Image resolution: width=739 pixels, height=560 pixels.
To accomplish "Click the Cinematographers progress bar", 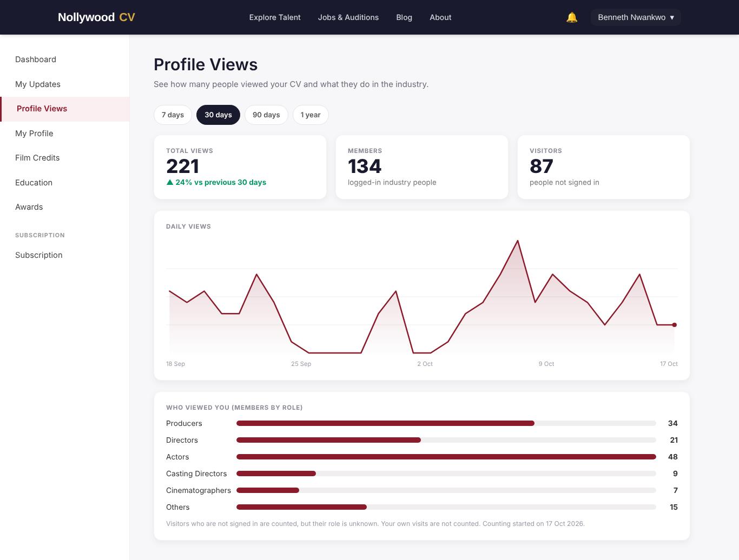I will tap(446, 490).
